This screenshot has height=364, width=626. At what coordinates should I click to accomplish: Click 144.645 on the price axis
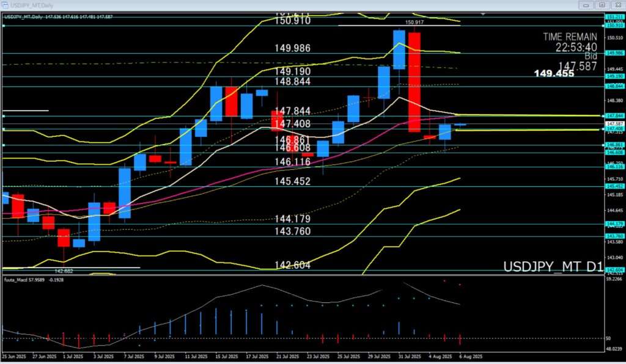click(x=615, y=210)
